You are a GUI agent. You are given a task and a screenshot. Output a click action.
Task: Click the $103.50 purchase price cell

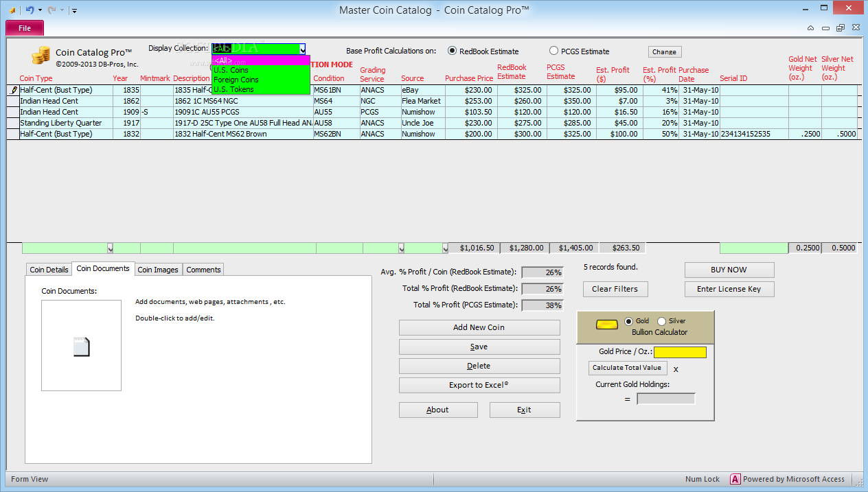(471, 112)
